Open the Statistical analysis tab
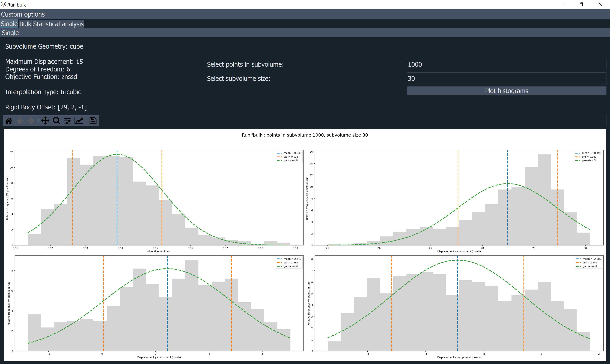 58,24
